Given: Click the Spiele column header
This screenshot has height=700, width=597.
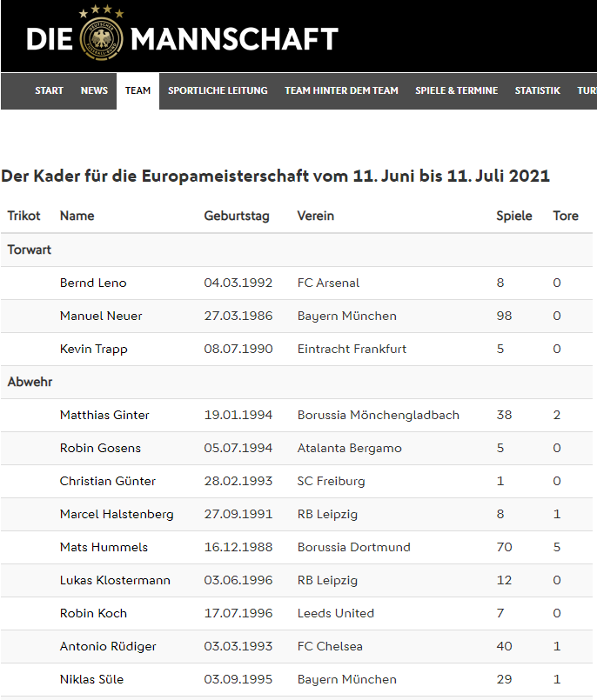Looking at the screenshot, I should (513, 216).
